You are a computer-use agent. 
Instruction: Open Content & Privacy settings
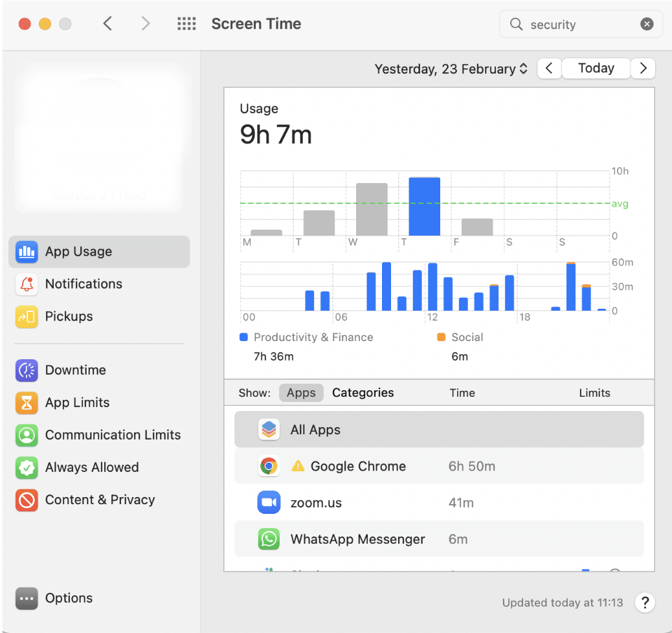[100, 500]
